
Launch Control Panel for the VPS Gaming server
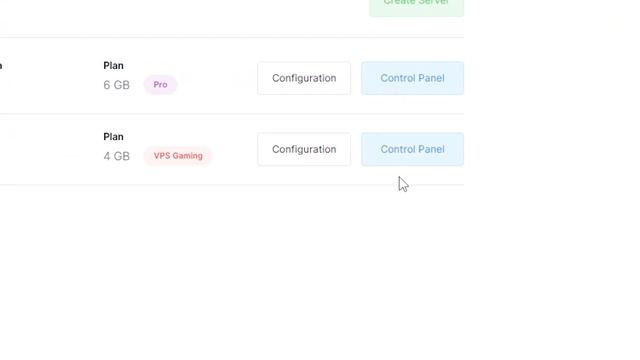pos(412,149)
